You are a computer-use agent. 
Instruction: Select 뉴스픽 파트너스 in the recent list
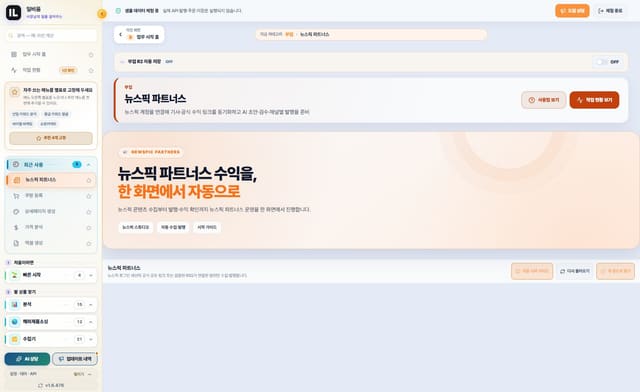point(51,180)
